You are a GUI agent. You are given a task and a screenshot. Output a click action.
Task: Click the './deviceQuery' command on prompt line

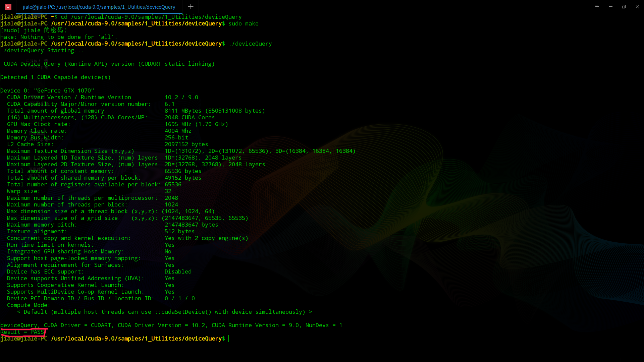pos(250,44)
